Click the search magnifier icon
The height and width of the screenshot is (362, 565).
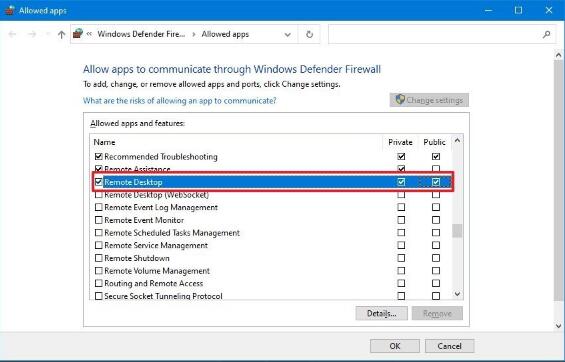pos(546,34)
